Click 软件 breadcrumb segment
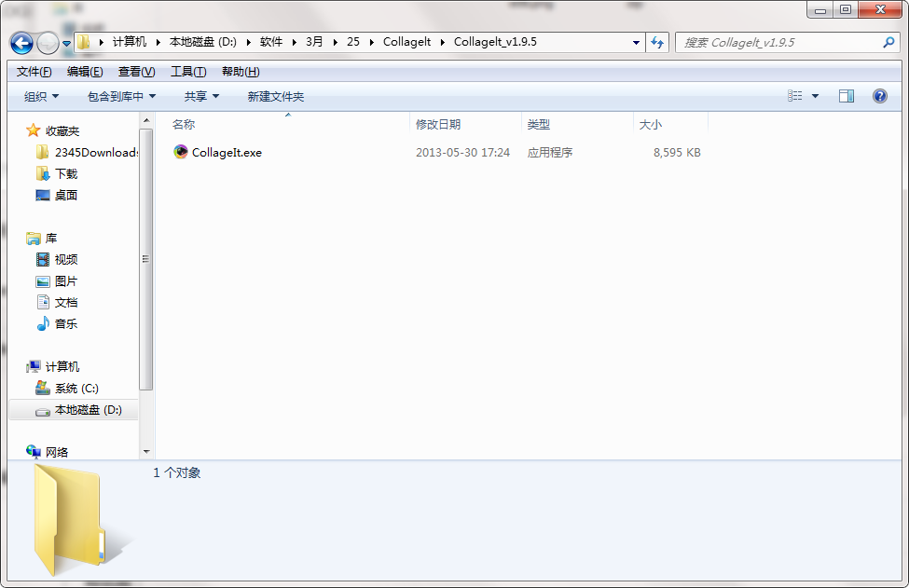The height and width of the screenshot is (588, 909). pos(271,42)
